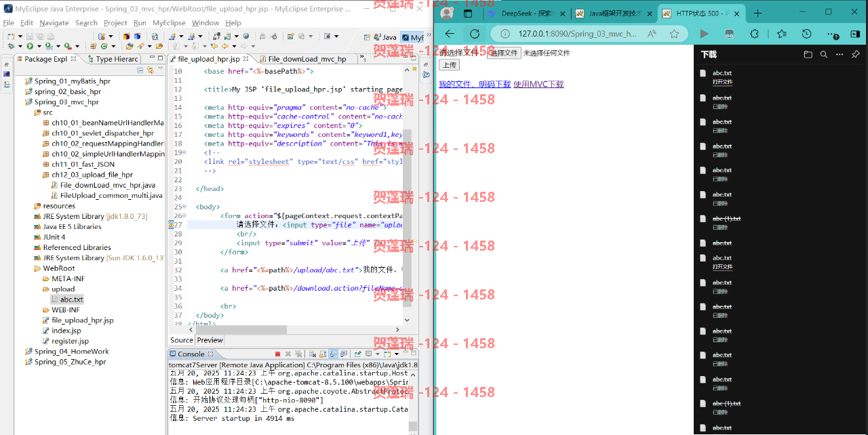Select Spring_05_ZhuCe_hpr project
868x435 pixels.
(x=65, y=362)
